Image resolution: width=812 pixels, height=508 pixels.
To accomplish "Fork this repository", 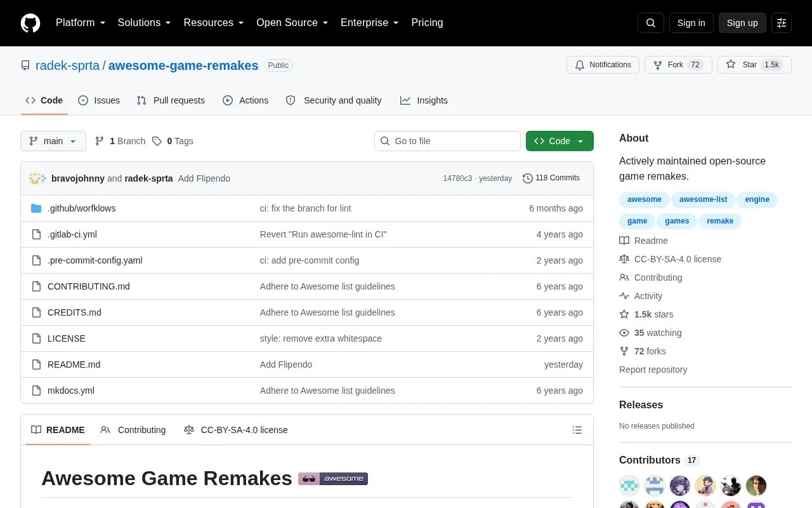I will pos(678,65).
